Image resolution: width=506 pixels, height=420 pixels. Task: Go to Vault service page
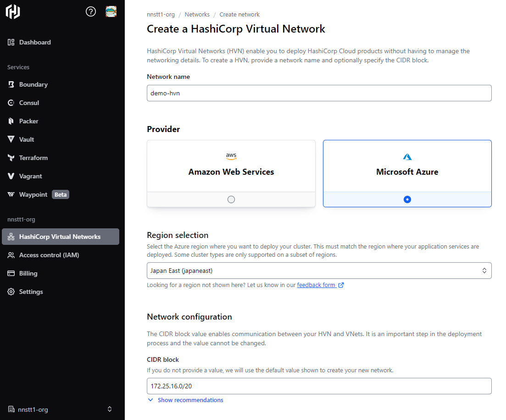27,139
